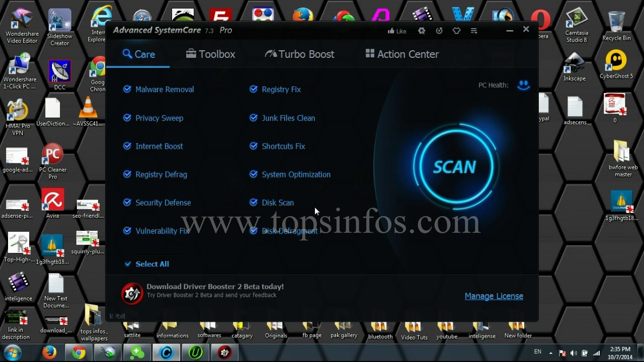Expand the more options menu icon
This screenshot has width=644, height=362.
click(x=474, y=31)
